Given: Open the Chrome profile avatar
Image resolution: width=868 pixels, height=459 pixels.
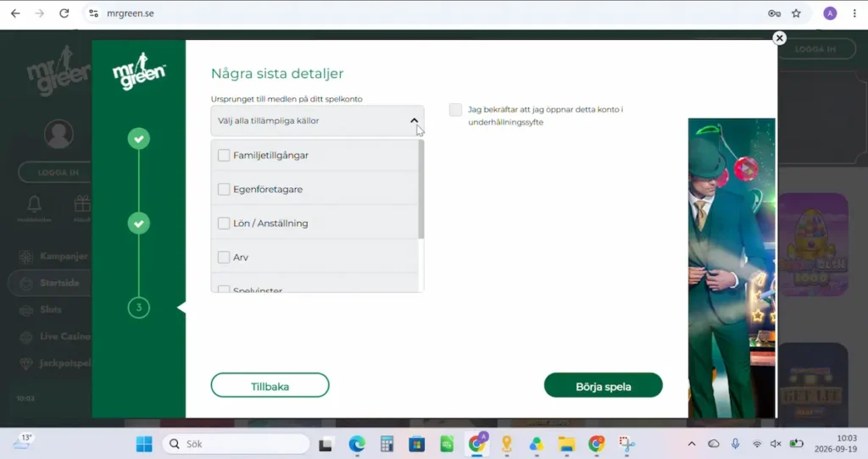Looking at the screenshot, I should (x=830, y=14).
